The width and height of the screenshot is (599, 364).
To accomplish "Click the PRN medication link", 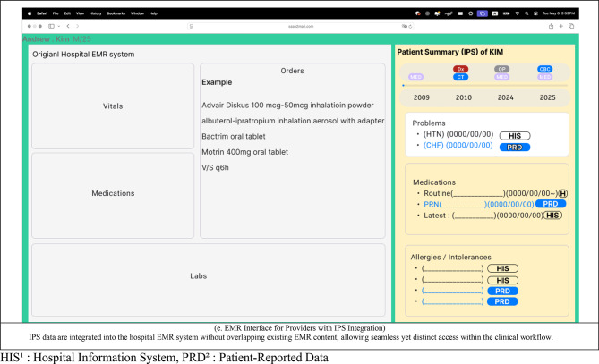I will [x=479, y=205].
